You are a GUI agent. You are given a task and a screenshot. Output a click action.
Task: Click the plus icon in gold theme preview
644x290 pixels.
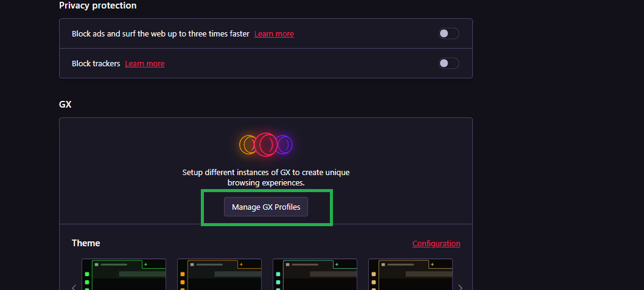click(x=432, y=264)
